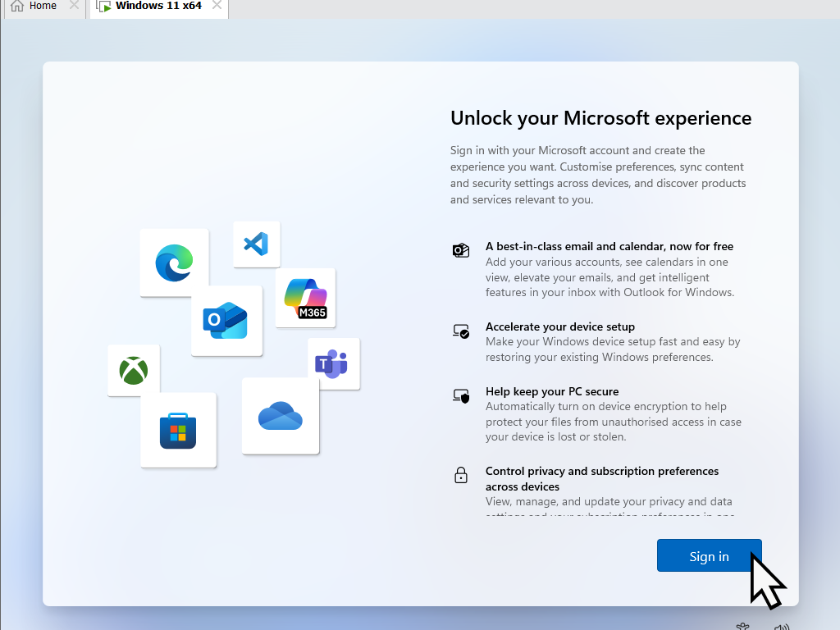This screenshot has width=840, height=630.
Task: Select the Windows 11 x64 tab
Action: [x=158, y=6]
